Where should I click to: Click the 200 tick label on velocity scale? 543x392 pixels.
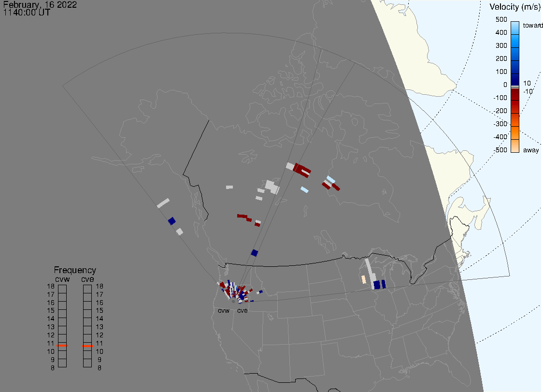click(501, 58)
